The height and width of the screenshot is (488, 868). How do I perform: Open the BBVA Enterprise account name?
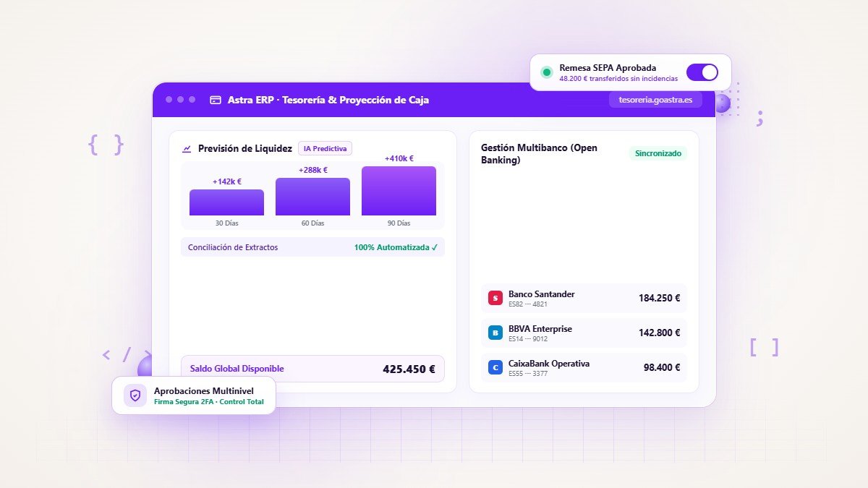click(x=540, y=329)
